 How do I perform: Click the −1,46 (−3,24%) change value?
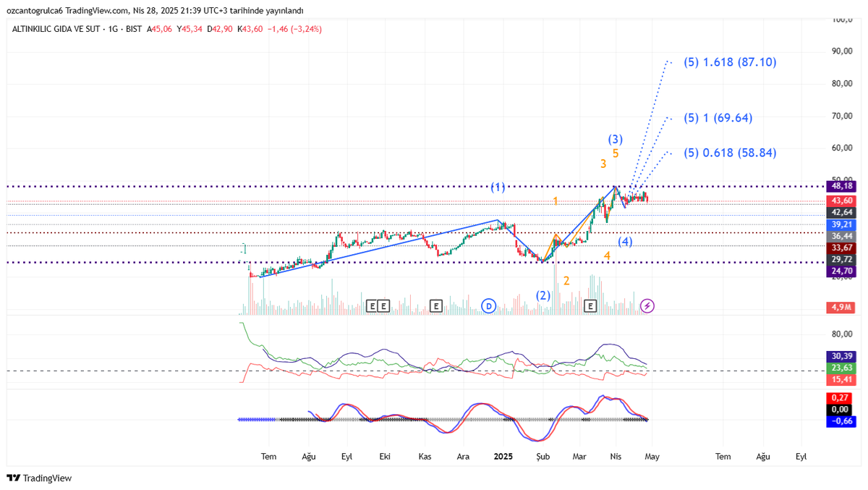[294, 29]
